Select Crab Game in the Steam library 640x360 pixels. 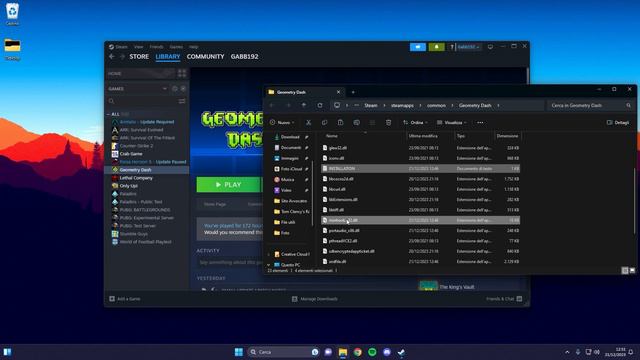point(131,154)
